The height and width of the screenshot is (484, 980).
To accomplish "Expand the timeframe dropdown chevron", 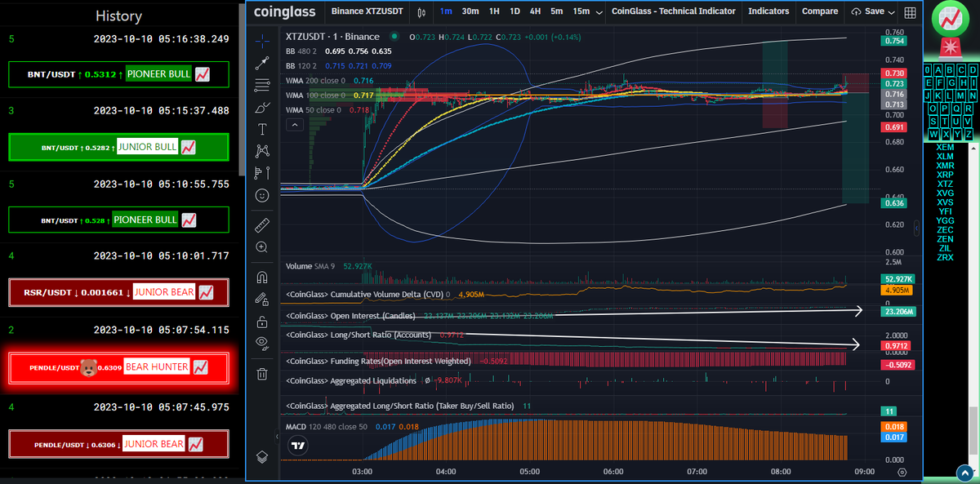I will coord(599,12).
